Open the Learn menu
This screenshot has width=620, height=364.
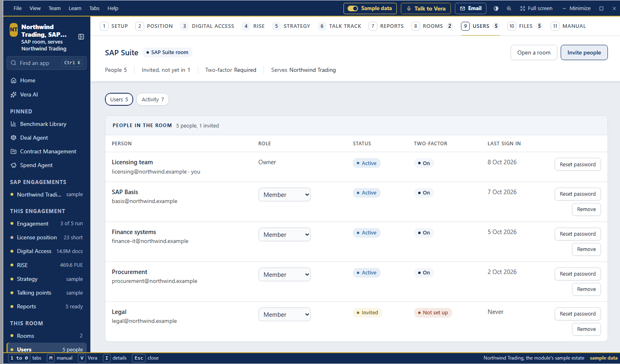pyautogui.click(x=75, y=8)
